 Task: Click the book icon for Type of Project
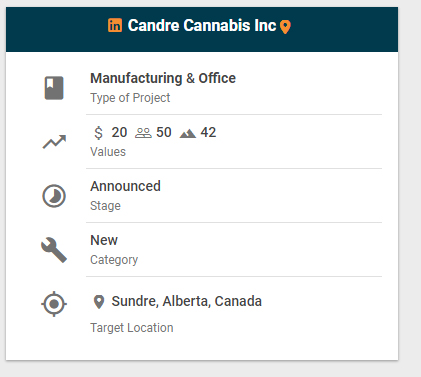pyautogui.click(x=54, y=88)
